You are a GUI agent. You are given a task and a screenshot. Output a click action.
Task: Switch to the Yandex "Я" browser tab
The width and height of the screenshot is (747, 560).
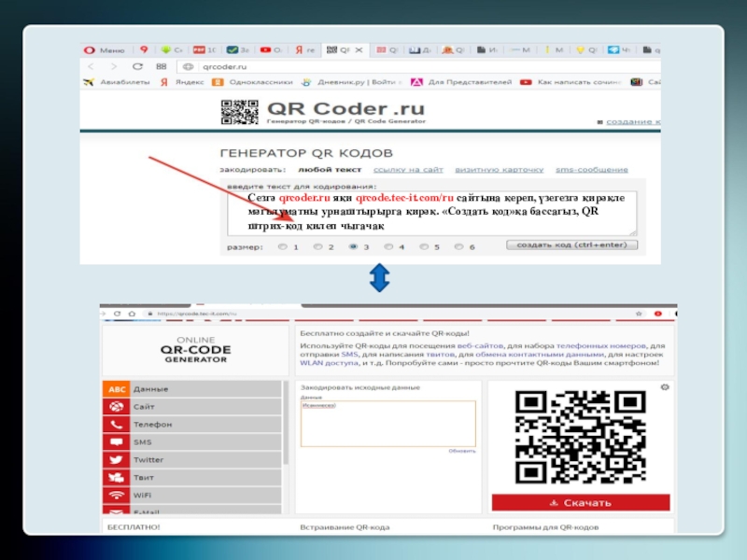click(305, 49)
